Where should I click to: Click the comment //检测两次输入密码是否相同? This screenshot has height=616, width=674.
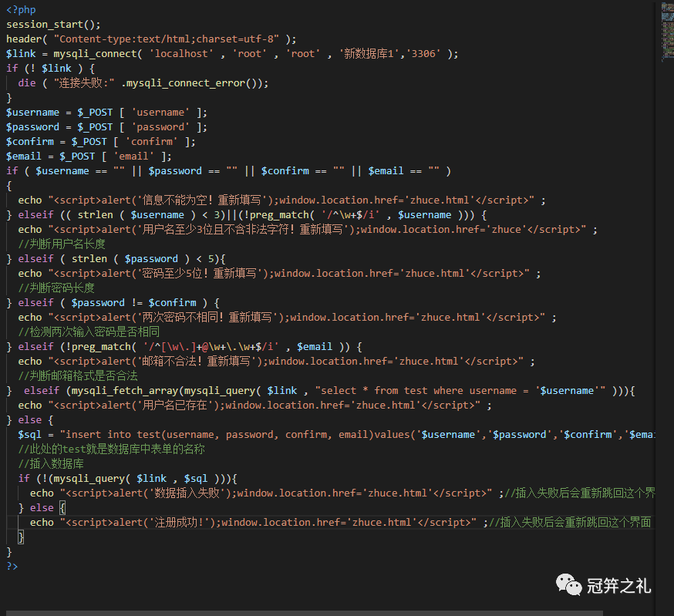89,332
